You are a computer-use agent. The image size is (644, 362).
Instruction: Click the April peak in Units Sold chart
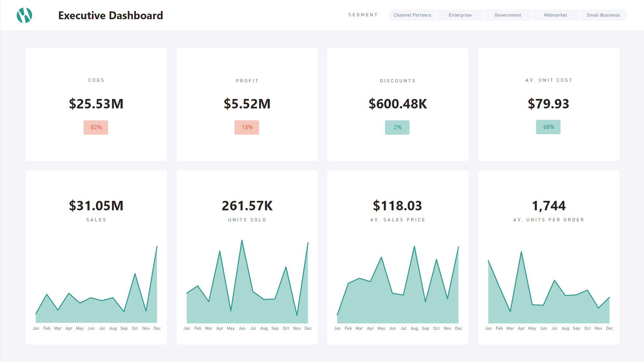pyautogui.click(x=220, y=251)
